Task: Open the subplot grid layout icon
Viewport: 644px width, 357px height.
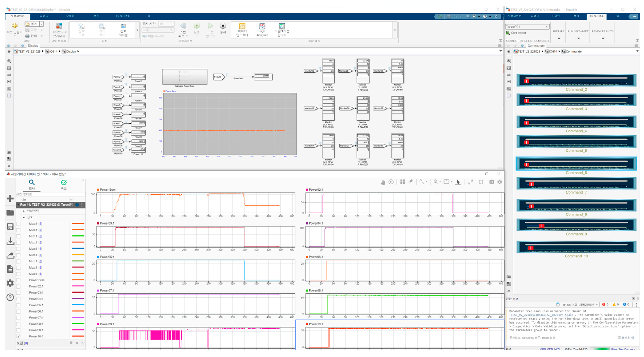Action: 403,182
